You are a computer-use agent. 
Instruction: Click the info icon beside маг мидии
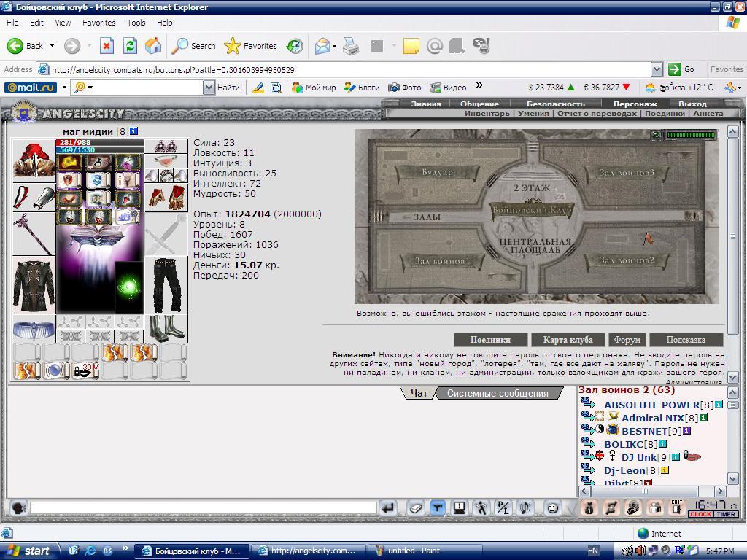pyautogui.click(x=134, y=131)
